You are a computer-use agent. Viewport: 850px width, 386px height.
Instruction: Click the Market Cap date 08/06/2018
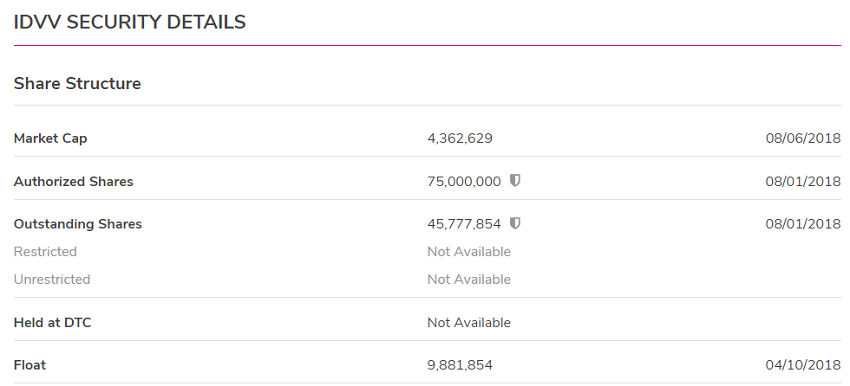[803, 138]
